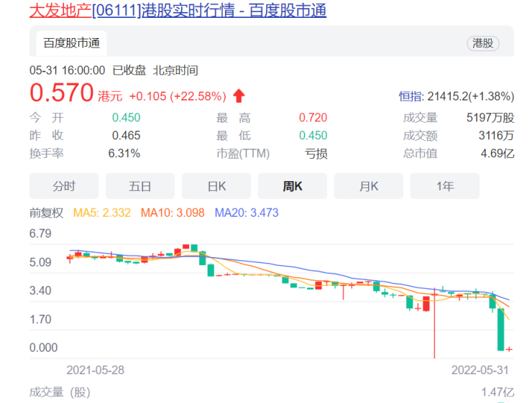Toggle the MA20 moving average legend
Viewport: 532px width, 403px height.
[247, 213]
